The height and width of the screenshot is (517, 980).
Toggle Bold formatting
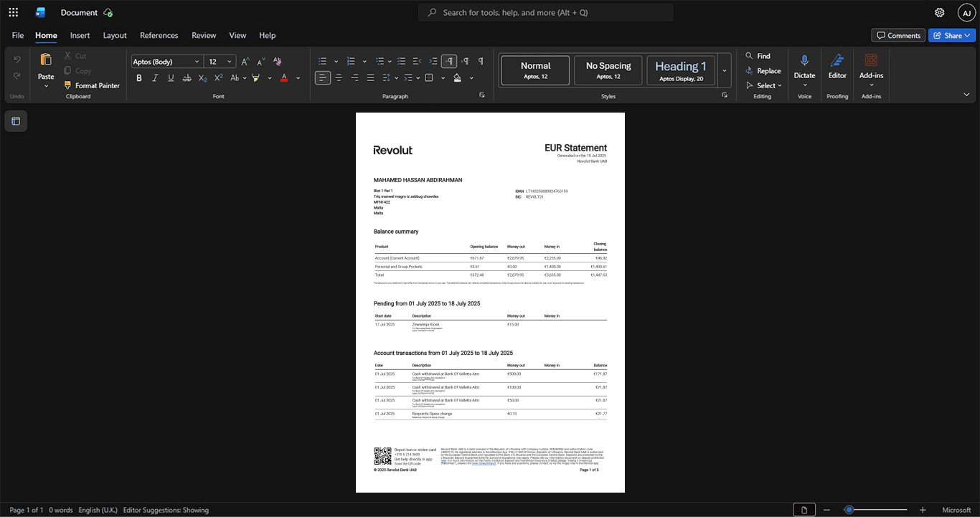pyautogui.click(x=139, y=77)
